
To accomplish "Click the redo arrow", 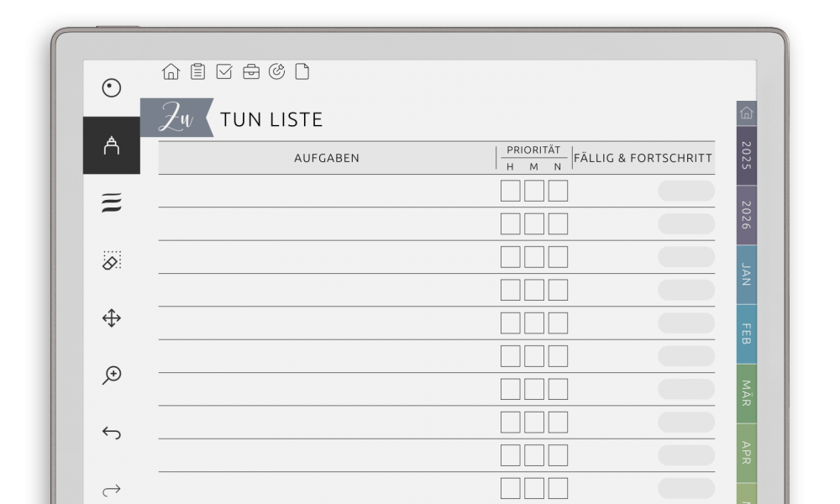I will point(112,490).
